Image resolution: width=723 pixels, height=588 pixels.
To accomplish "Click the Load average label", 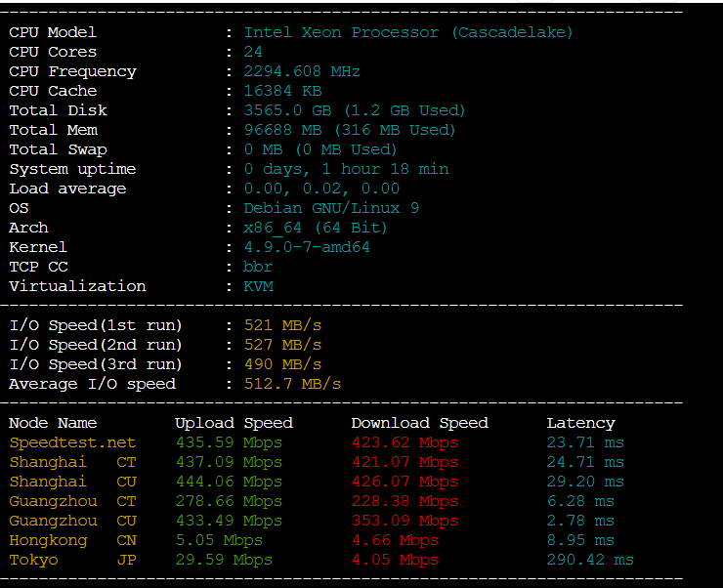I will [67, 189].
